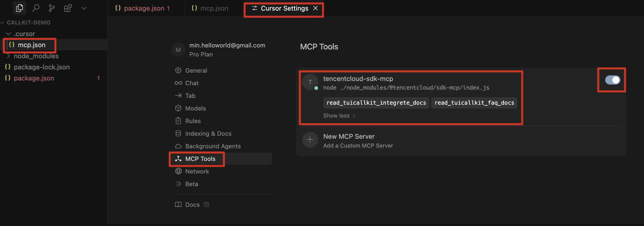Click the Pro Plan label
The height and width of the screenshot is (226, 644).
[x=201, y=54]
